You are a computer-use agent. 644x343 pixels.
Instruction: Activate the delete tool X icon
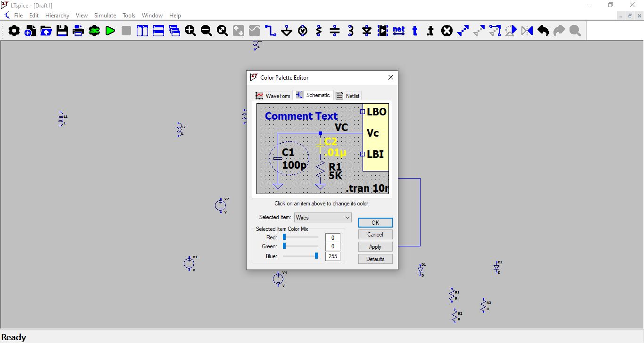coord(447,31)
